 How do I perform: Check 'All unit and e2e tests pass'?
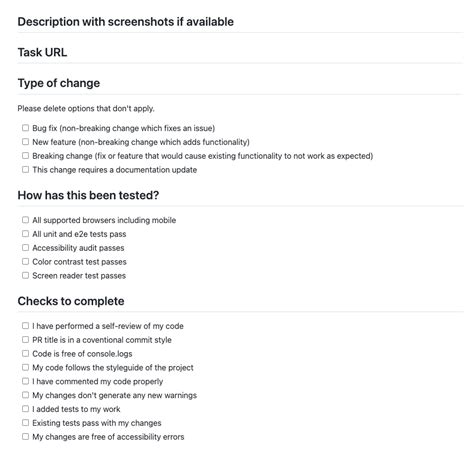pyautogui.click(x=25, y=234)
